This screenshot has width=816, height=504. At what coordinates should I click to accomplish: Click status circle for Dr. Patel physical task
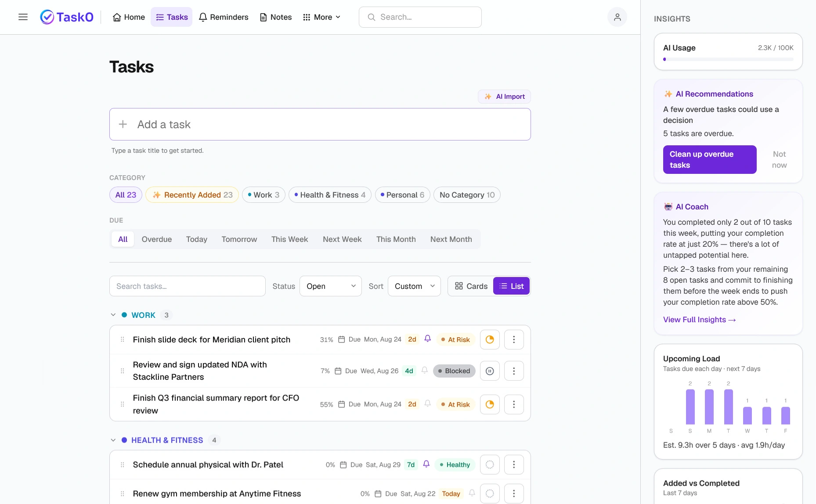pyautogui.click(x=490, y=464)
